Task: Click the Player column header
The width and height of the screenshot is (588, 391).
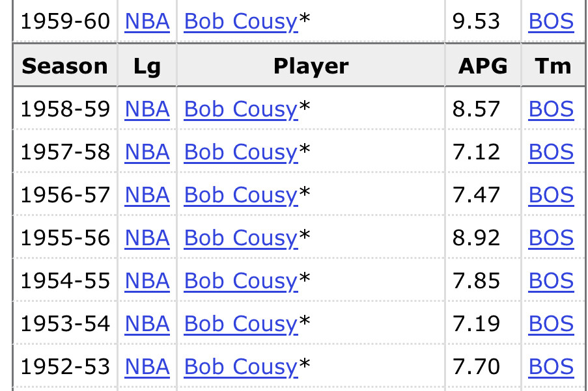Action: click(311, 66)
